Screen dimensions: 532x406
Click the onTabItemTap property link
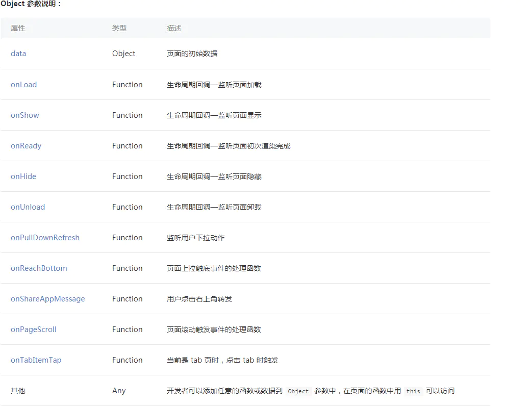tap(36, 360)
